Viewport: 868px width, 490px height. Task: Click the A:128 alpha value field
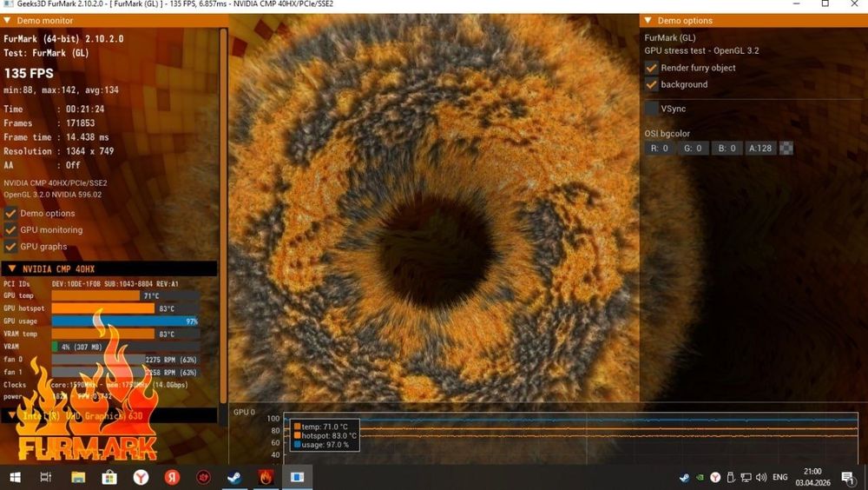tap(760, 148)
